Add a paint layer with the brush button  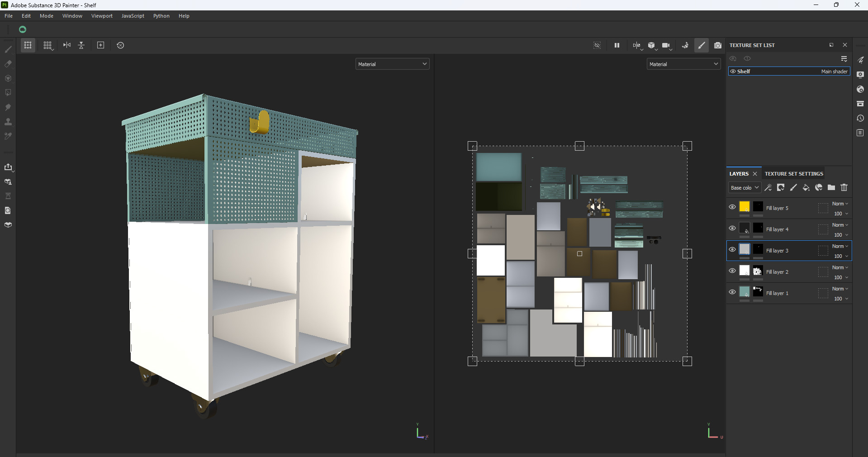pyautogui.click(x=793, y=188)
